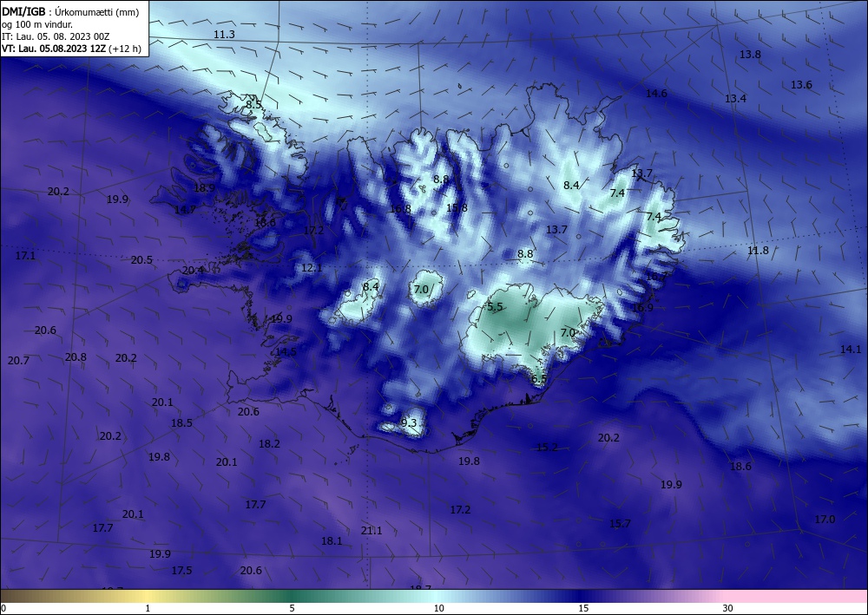The image size is (868, 615).
Task: Click the map value 11.3
Action: tap(224, 35)
